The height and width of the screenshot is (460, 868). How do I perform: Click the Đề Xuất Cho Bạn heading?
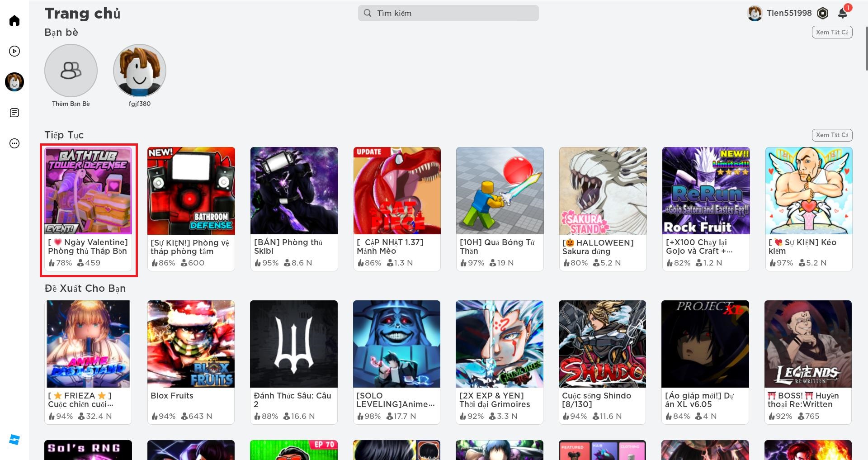coord(85,289)
